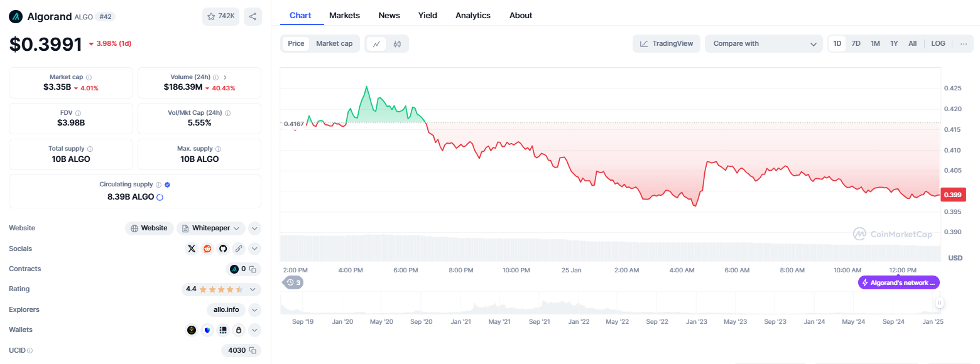Screen dimensions: 980x364
Task: Switch to the Markets tab
Action: [x=345, y=15]
